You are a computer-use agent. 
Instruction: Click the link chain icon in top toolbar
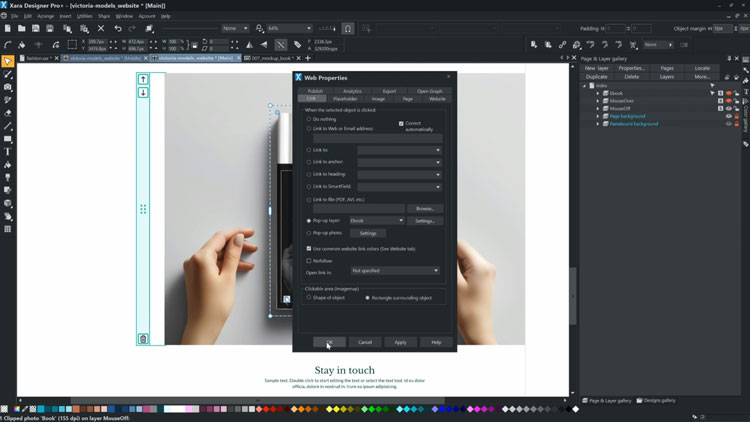[x=562, y=44]
